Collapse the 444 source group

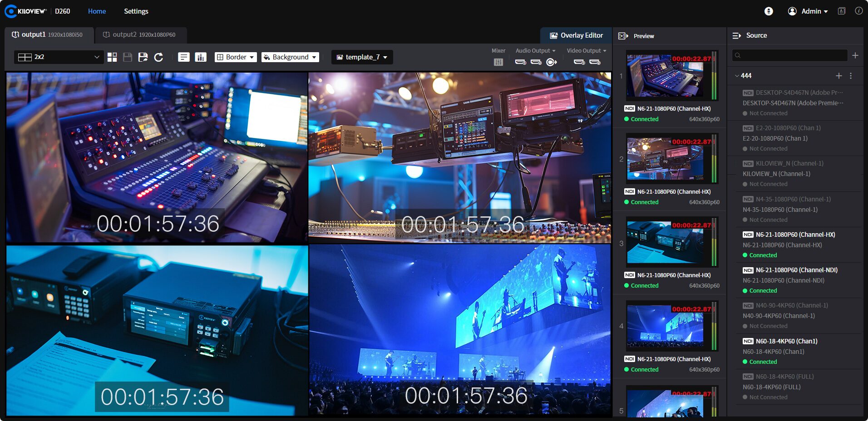pos(737,76)
